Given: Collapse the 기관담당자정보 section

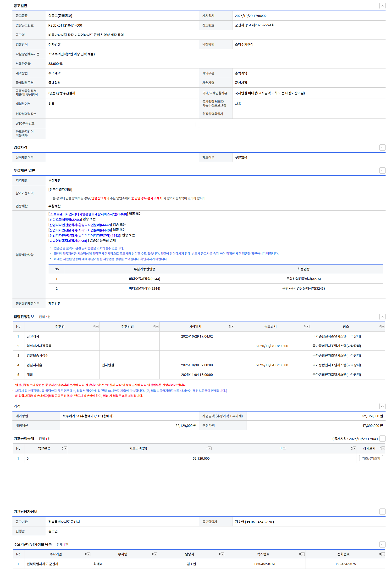Looking at the screenshot, I should click(382, 512).
